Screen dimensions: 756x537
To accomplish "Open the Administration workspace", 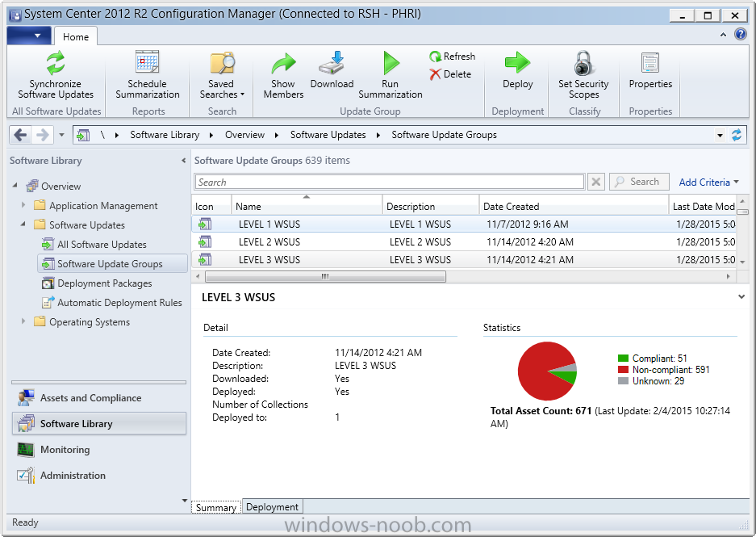I will pos(99,476).
